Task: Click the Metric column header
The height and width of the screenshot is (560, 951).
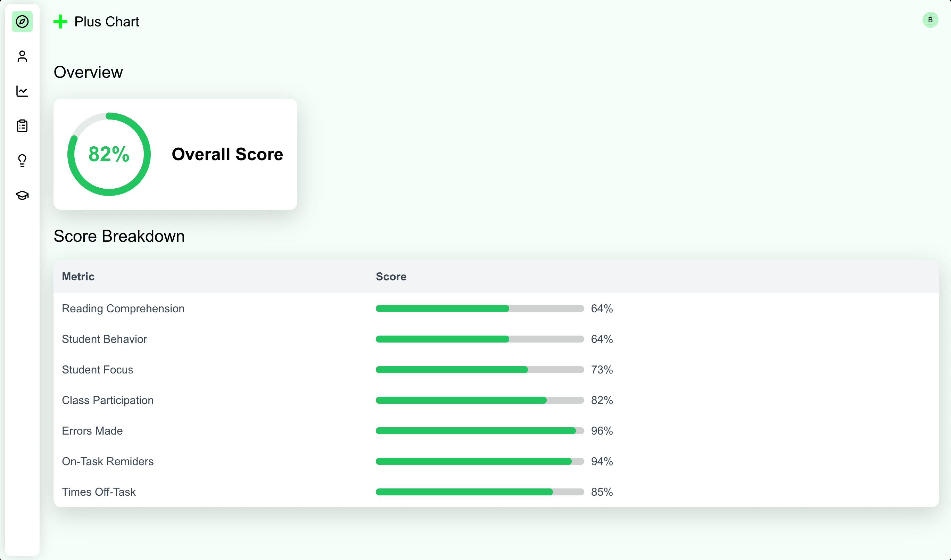Action: click(78, 277)
